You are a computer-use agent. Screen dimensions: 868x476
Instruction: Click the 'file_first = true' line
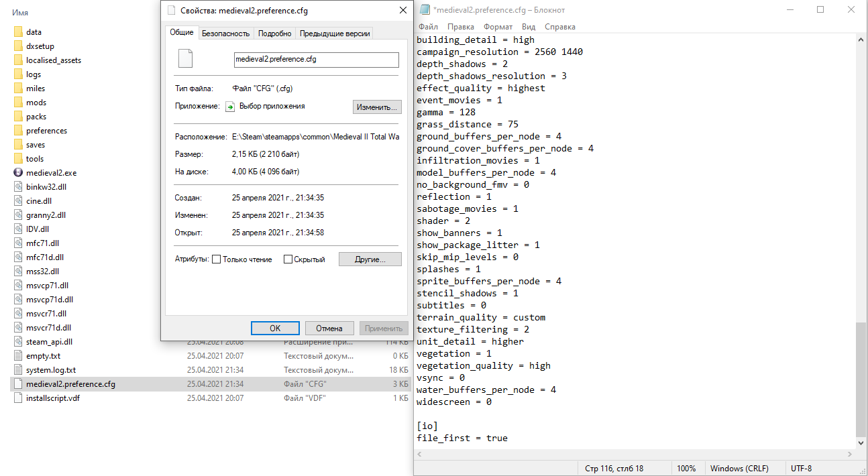[462, 438]
